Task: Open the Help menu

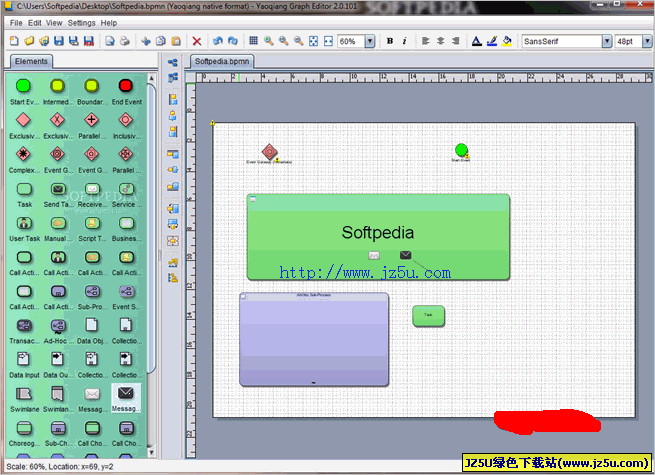Action: tap(109, 23)
